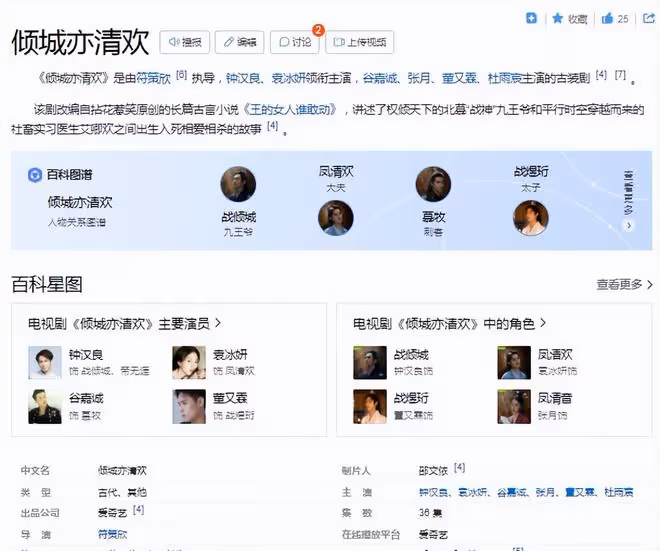Open the 董又霖 link in intro paragraph
Image resolution: width=660 pixels, height=551 pixels.
click(459, 78)
